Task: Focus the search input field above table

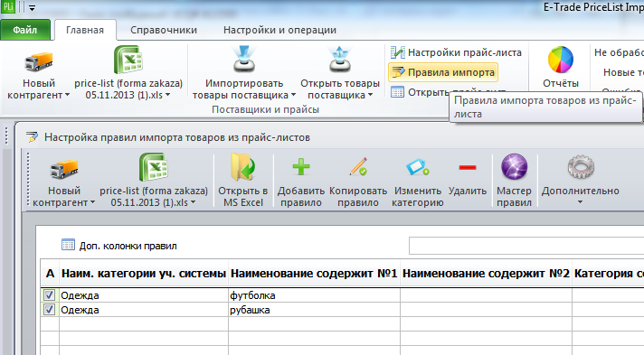Action: click(x=526, y=246)
